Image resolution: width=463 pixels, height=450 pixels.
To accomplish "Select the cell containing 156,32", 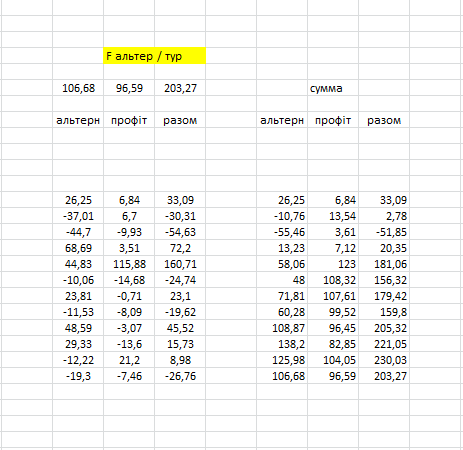I will [x=384, y=280].
